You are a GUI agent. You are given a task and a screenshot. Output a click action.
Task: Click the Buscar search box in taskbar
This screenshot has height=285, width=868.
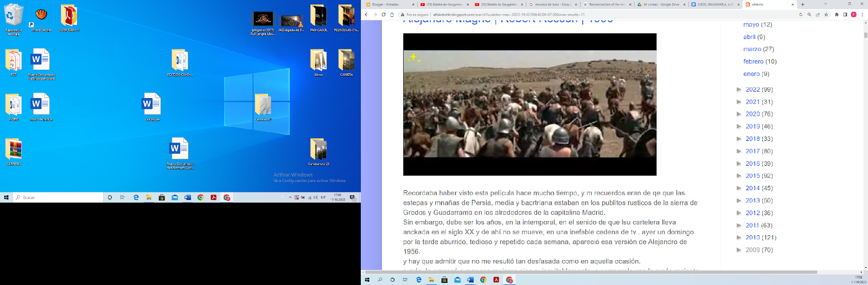[x=59, y=197]
